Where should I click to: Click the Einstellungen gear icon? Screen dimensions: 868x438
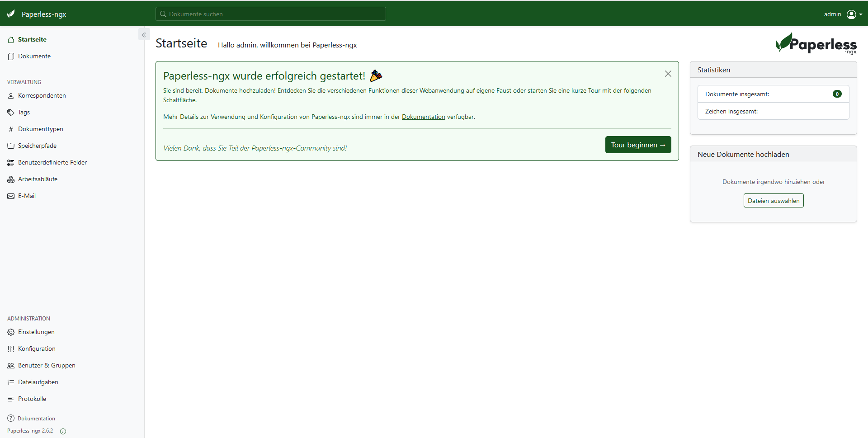(x=11, y=332)
